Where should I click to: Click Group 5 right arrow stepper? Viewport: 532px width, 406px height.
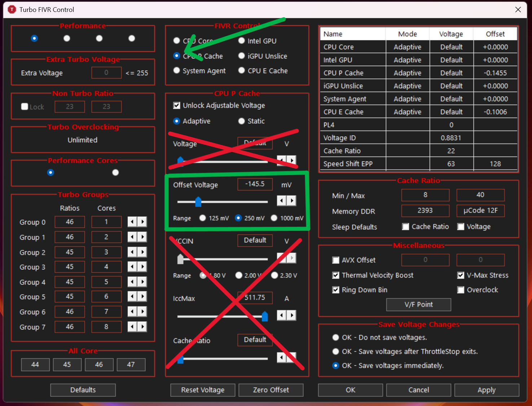tap(142, 296)
